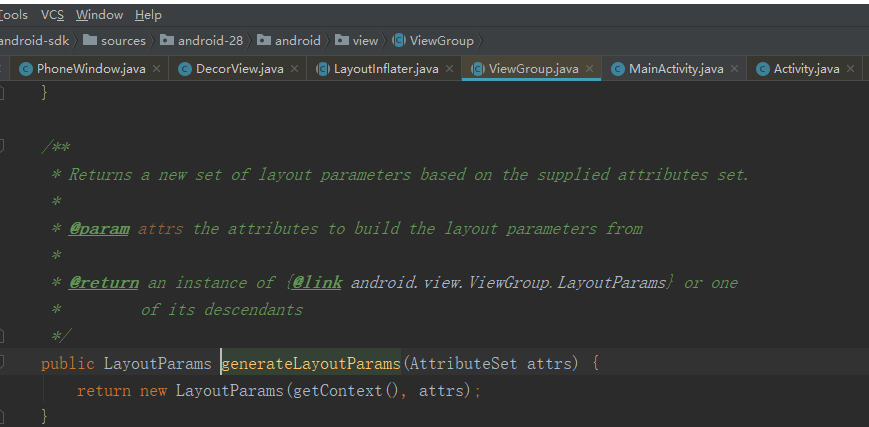Open the Help menu
Screen dimensions: 869x427
148,15
